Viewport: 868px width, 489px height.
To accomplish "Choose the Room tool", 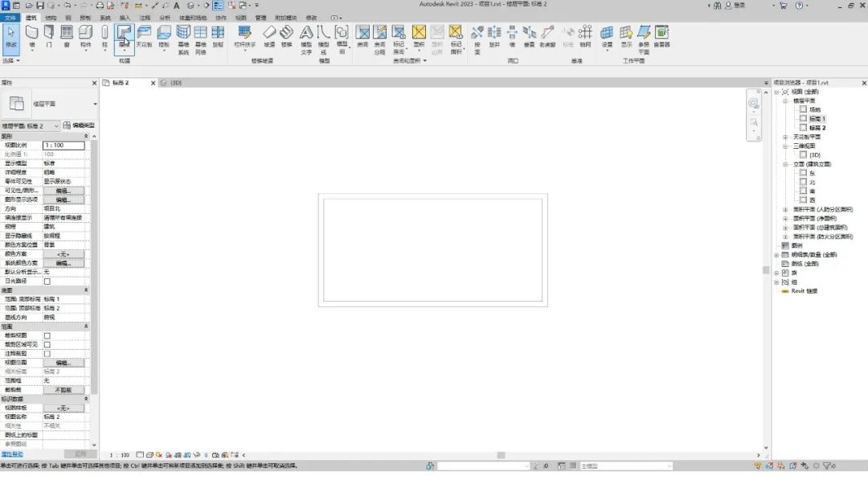I will point(362,36).
